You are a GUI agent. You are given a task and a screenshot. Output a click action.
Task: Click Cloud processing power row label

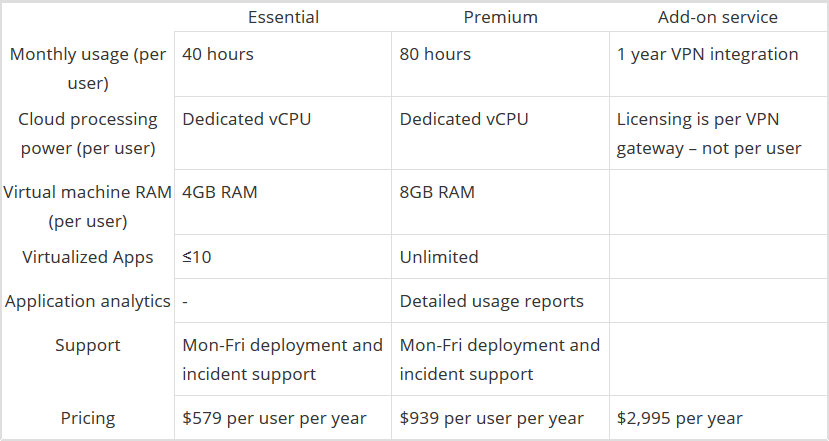[88, 134]
